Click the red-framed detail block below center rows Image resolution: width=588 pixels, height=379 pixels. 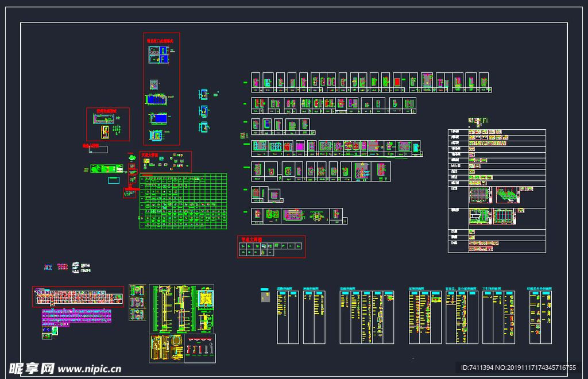[x=271, y=246]
